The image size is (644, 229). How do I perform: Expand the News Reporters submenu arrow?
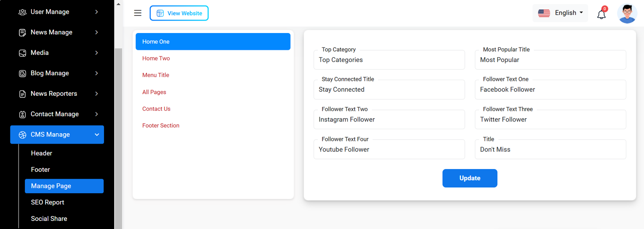pos(97,94)
